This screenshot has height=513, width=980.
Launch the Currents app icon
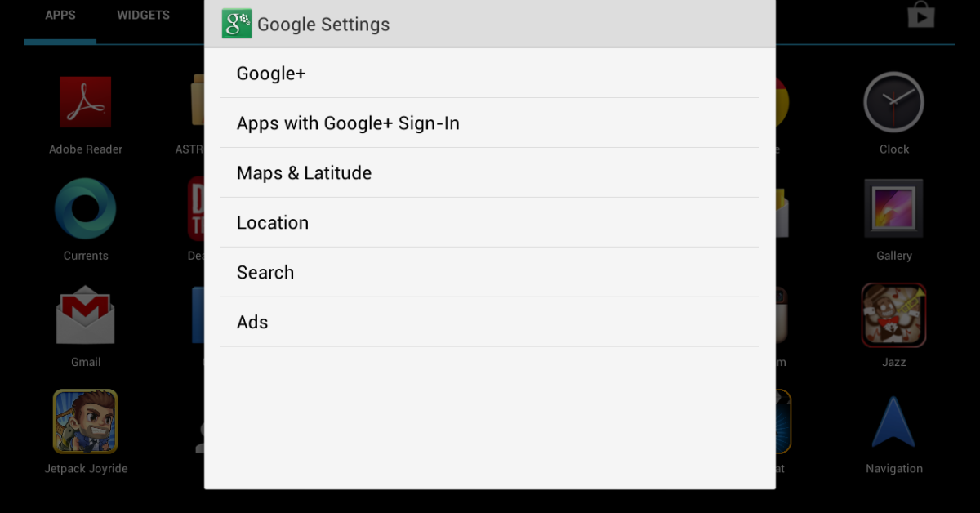click(x=85, y=208)
